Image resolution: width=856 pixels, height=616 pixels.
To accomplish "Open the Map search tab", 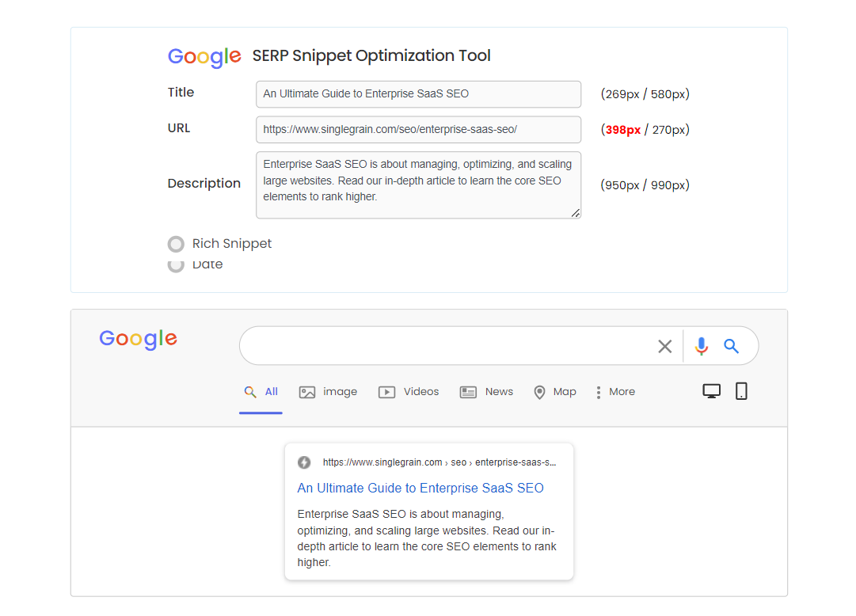I will coord(554,392).
